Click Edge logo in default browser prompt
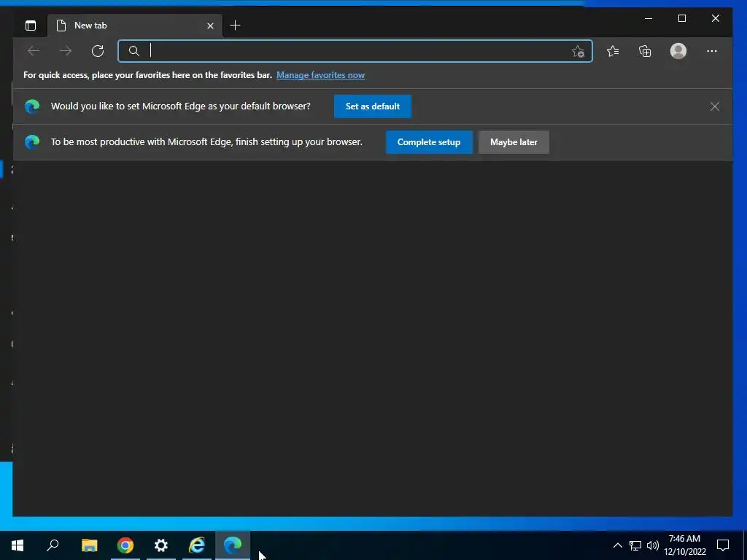Viewport: 747px width, 560px height. click(x=32, y=106)
